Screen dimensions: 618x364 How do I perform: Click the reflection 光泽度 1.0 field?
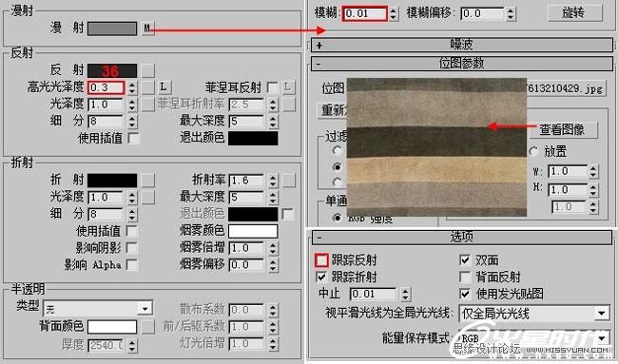pos(106,105)
